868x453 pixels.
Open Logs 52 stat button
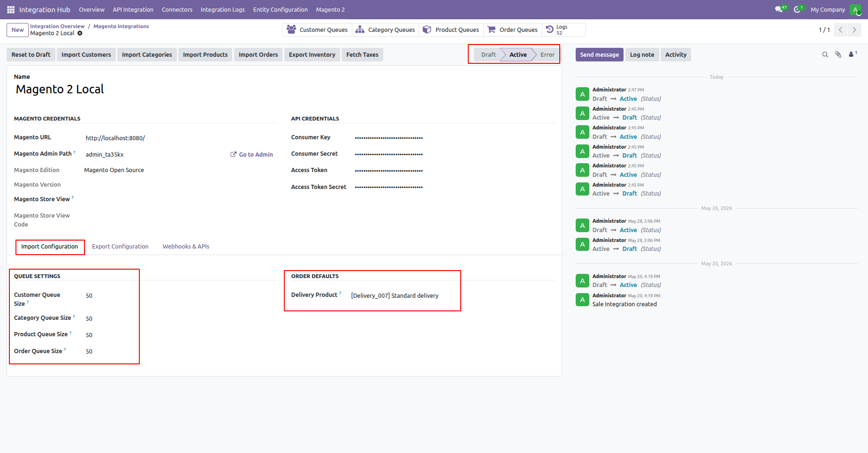(564, 30)
